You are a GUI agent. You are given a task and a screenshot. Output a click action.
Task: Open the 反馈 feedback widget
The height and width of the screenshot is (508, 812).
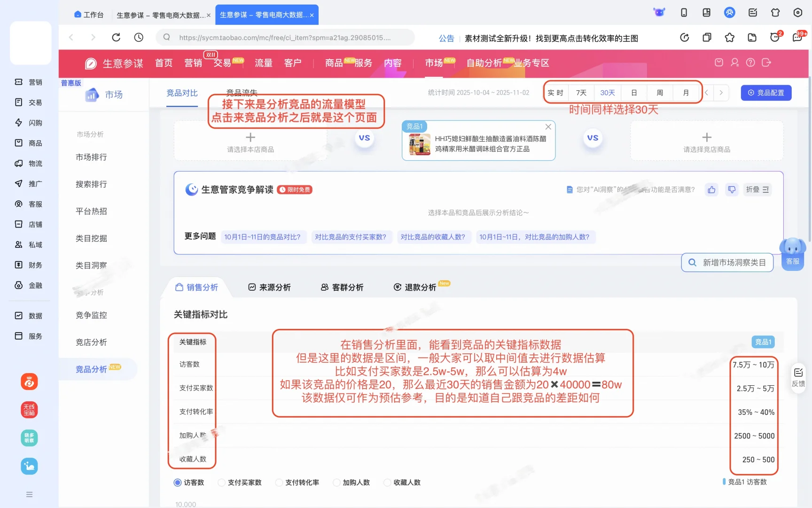tap(798, 378)
